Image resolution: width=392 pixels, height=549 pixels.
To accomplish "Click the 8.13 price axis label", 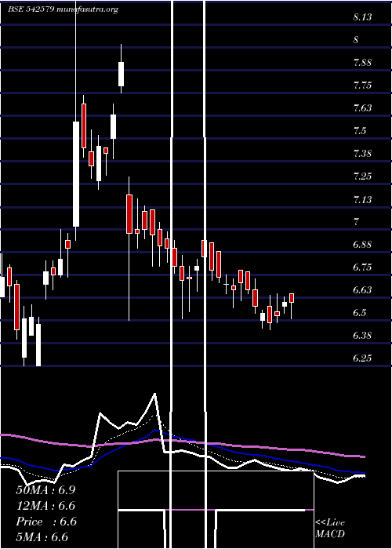I will 362,17.
